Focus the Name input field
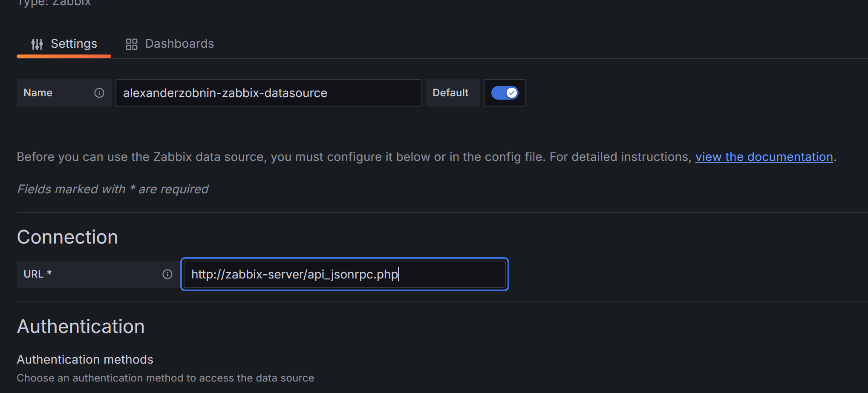 [268, 93]
